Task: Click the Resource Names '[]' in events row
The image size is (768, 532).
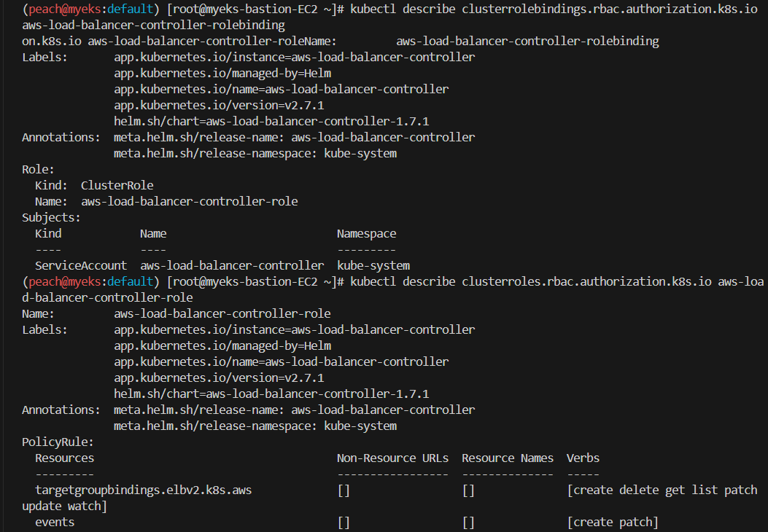Action: click(468, 523)
